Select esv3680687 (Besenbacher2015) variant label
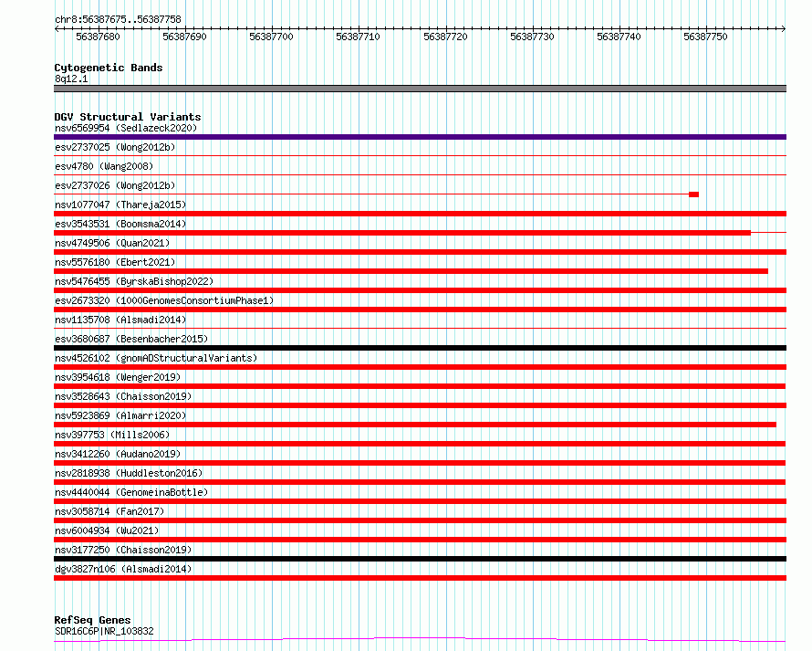Viewport: 812px width, 651px height. [131, 339]
